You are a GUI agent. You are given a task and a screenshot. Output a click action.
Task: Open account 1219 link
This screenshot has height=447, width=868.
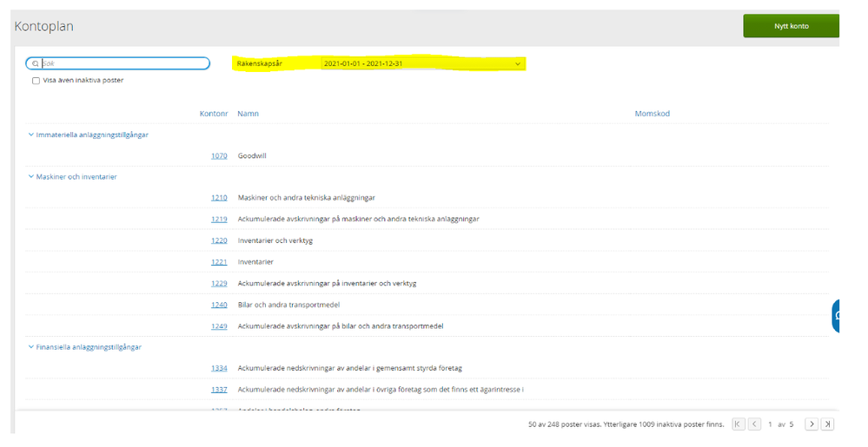[x=219, y=219]
